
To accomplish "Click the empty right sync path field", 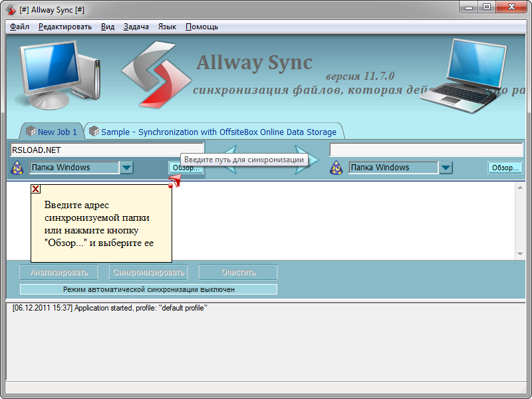I will point(426,150).
